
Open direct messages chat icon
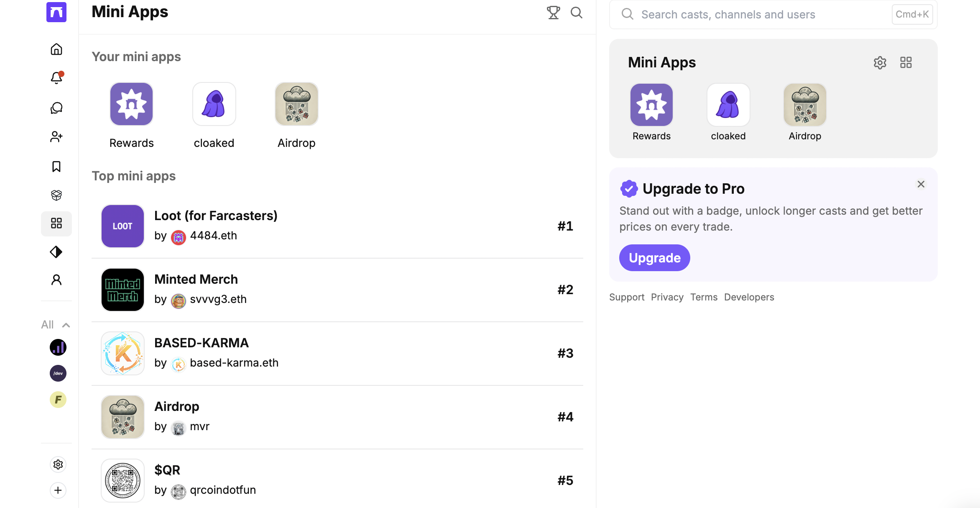[56, 108]
